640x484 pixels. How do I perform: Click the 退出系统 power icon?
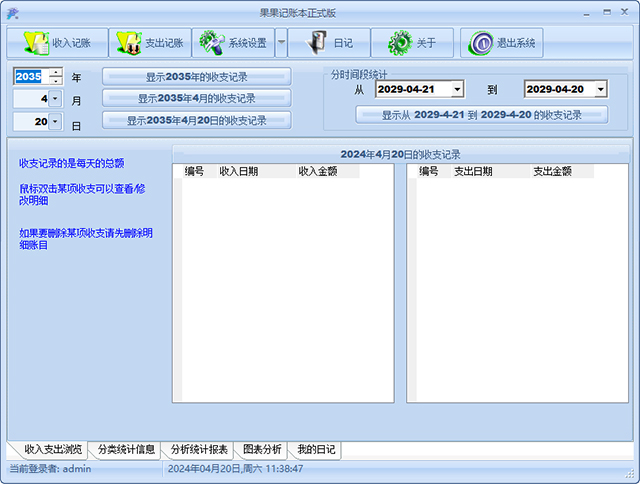(481, 43)
